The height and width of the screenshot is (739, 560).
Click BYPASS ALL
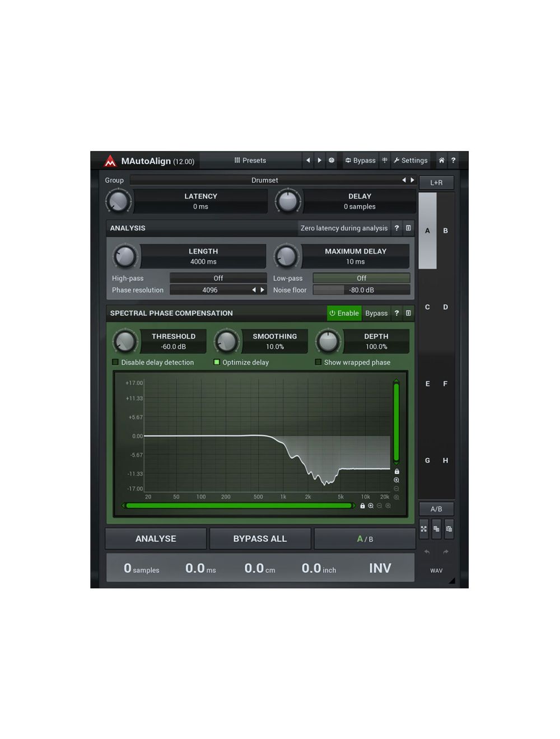pos(260,539)
